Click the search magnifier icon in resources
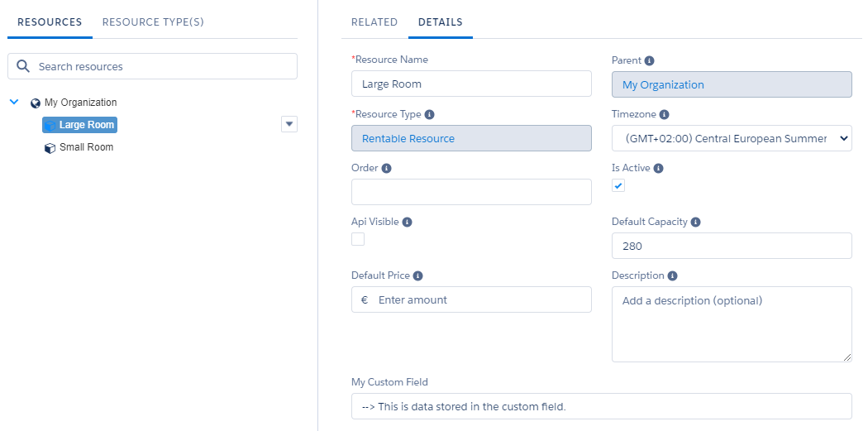 click(23, 66)
